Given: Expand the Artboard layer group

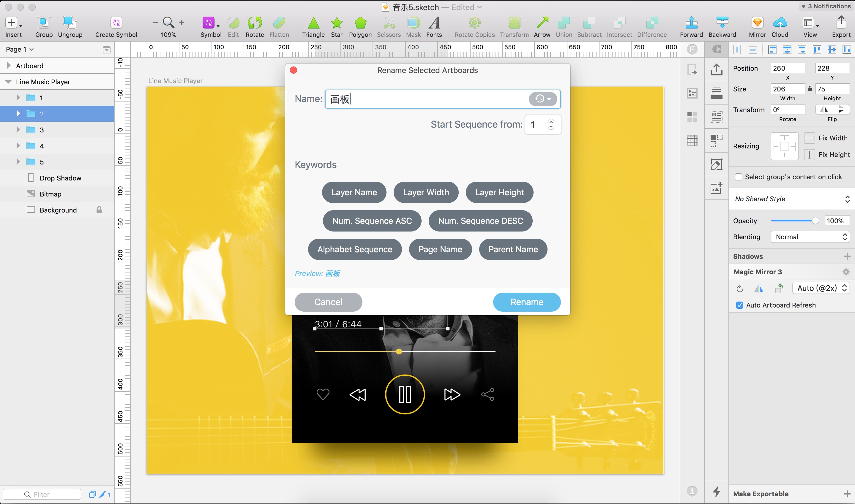Looking at the screenshot, I should click(9, 65).
